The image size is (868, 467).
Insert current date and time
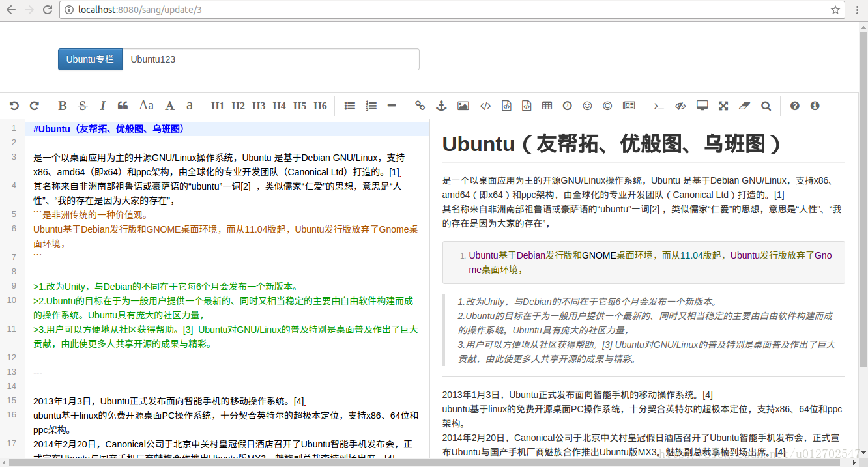pos(568,106)
